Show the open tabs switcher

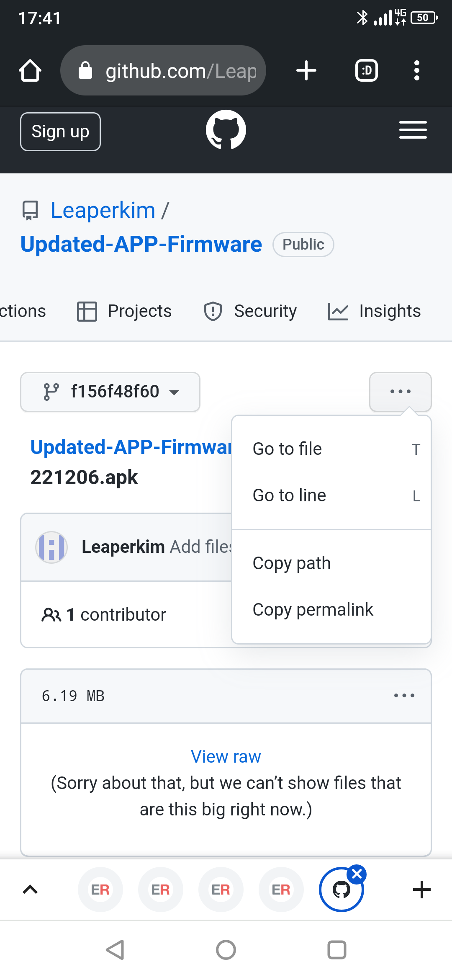click(x=367, y=70)
